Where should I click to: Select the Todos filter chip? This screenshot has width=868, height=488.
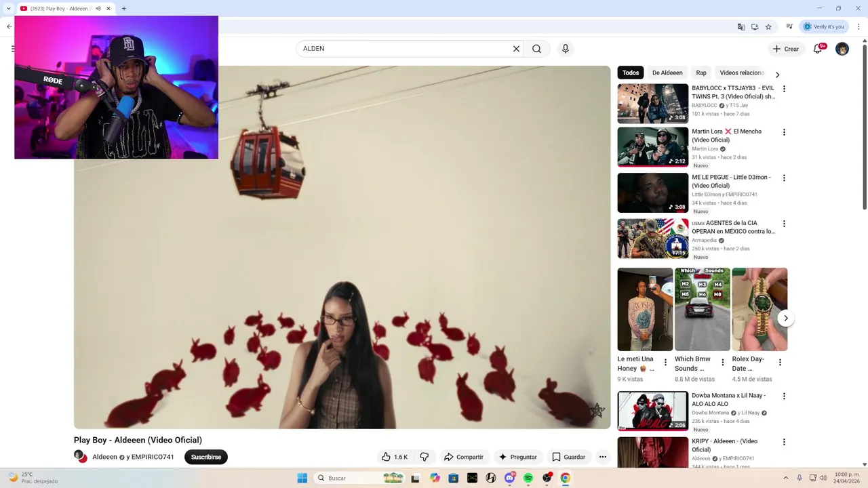tap(631, 73)
